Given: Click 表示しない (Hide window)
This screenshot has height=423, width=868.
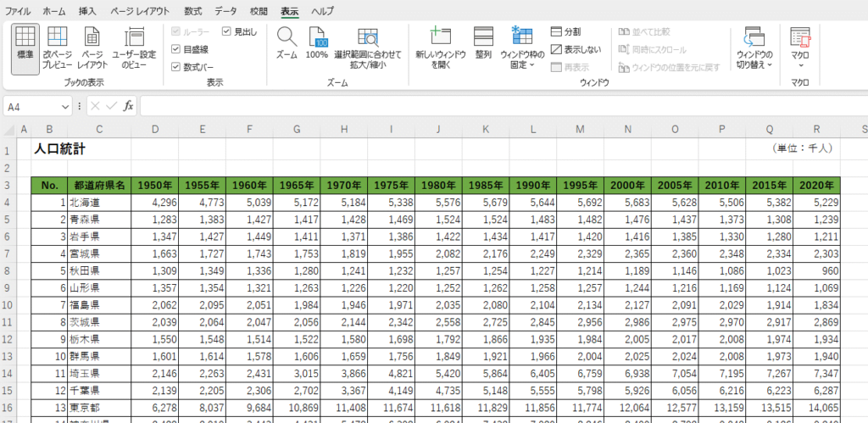Looking at the screenshot, I should (x=576, y=50).
